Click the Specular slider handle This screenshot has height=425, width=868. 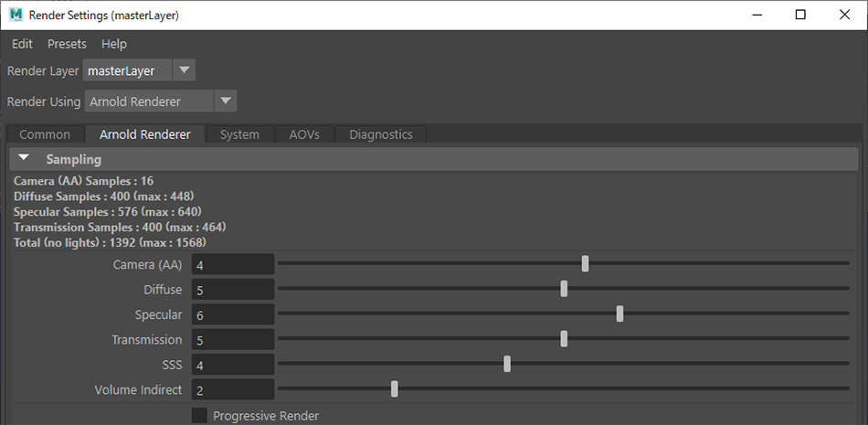coord(620,313)
